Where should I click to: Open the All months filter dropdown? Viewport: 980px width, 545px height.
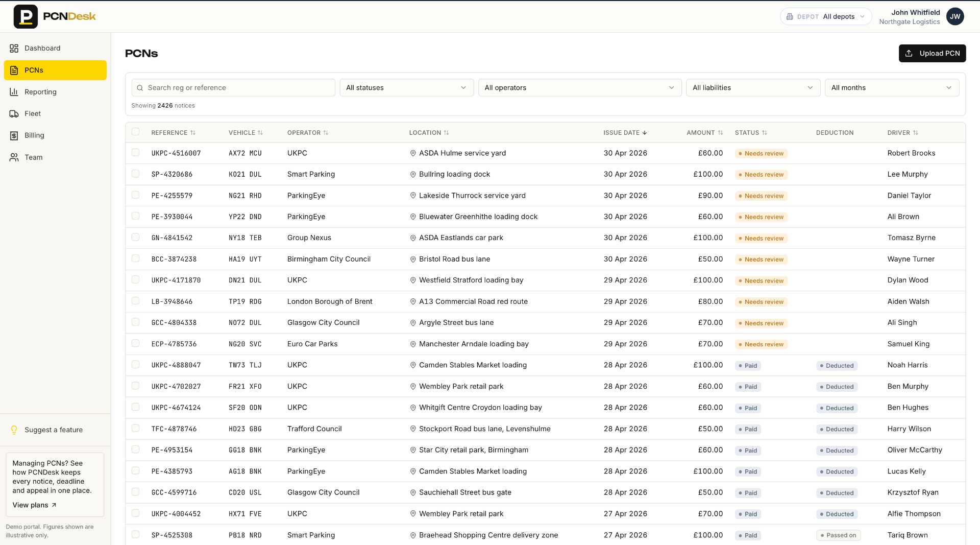point(892,88)
